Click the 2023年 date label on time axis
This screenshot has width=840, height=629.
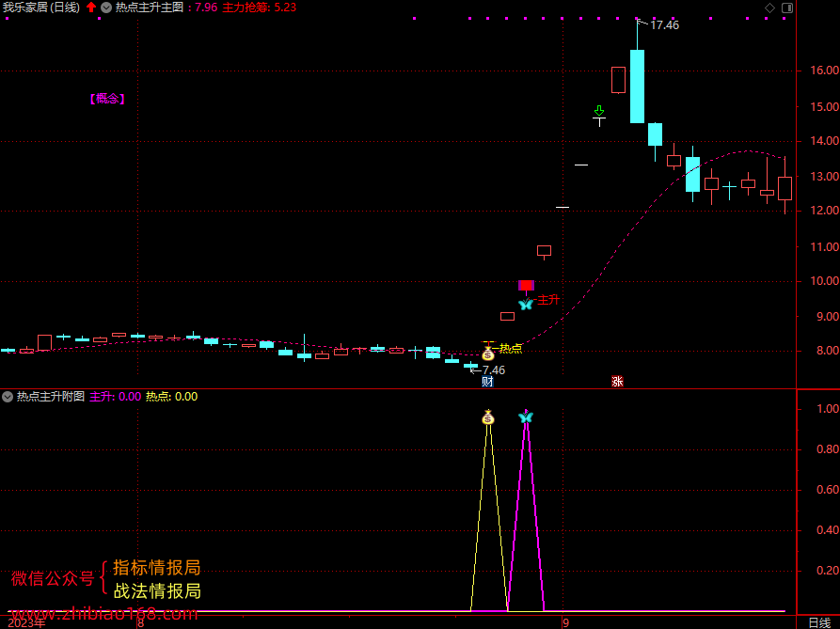26,623
